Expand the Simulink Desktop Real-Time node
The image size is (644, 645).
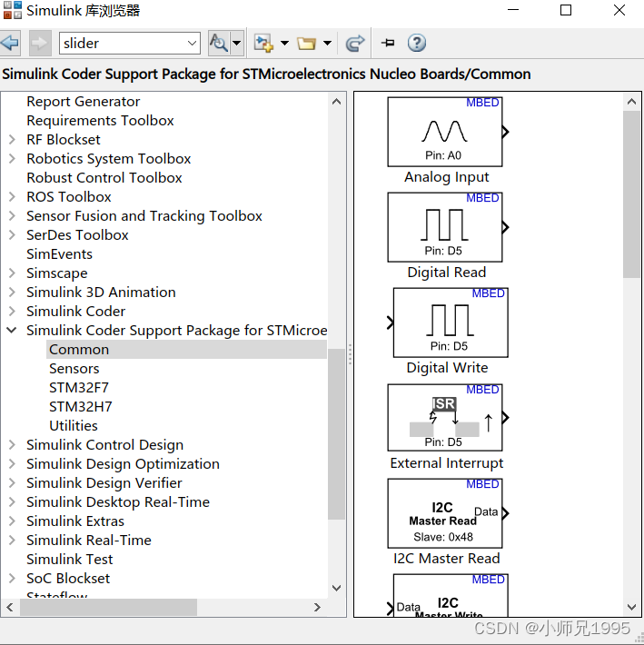(x=12, y=501)
